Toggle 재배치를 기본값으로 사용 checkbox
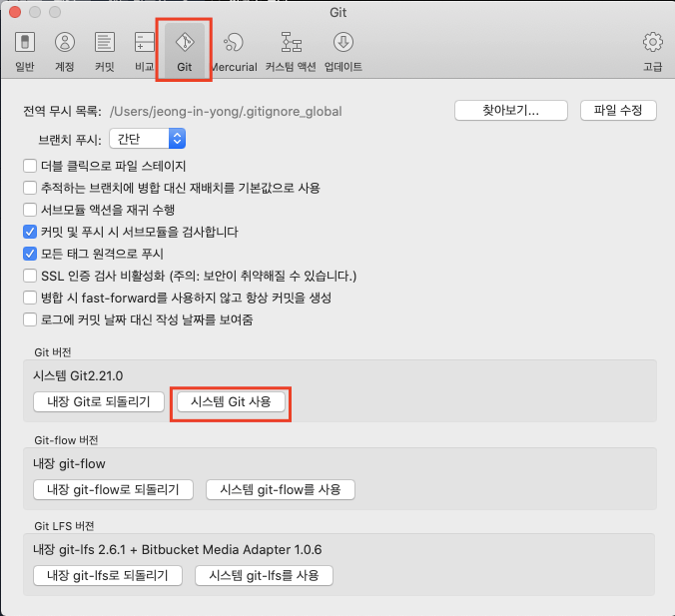This screenshot has width=675, height=616. pyautogui.click(x=30, y=188)
